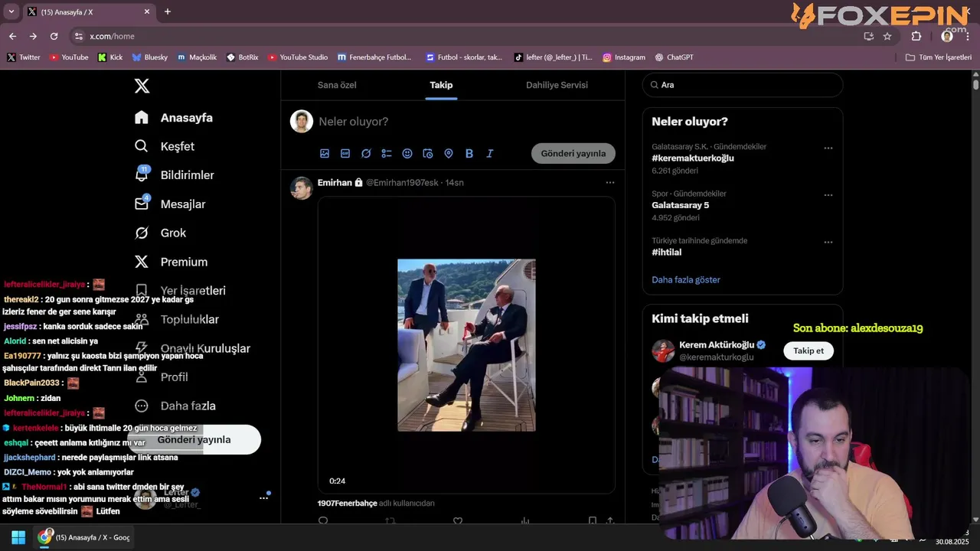This screenshot has width=980, height=551.
Task: Open Mesajlar inbox
Action: pos(170,204)
